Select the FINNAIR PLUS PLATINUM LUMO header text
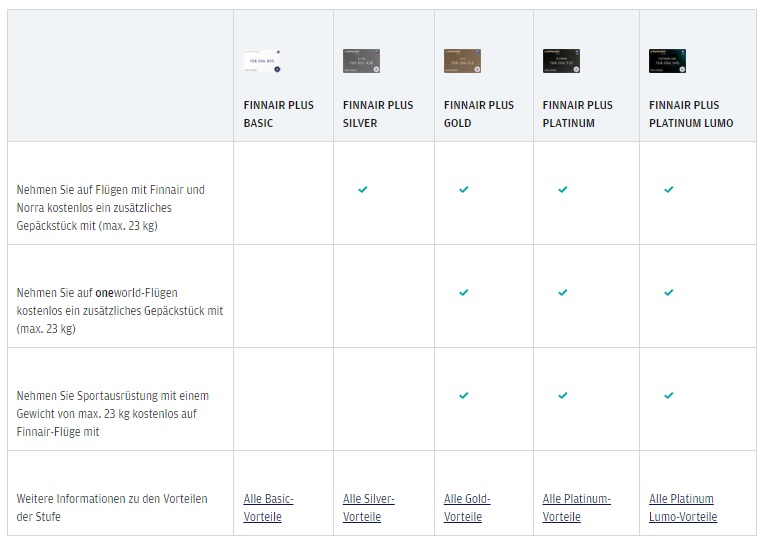 pos(691,114)
